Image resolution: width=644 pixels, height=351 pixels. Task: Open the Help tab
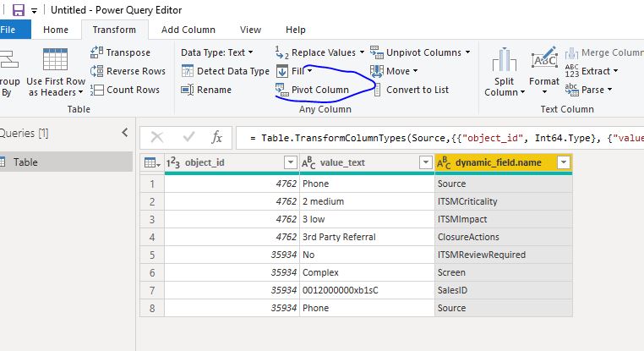click(x=296, y=30)
